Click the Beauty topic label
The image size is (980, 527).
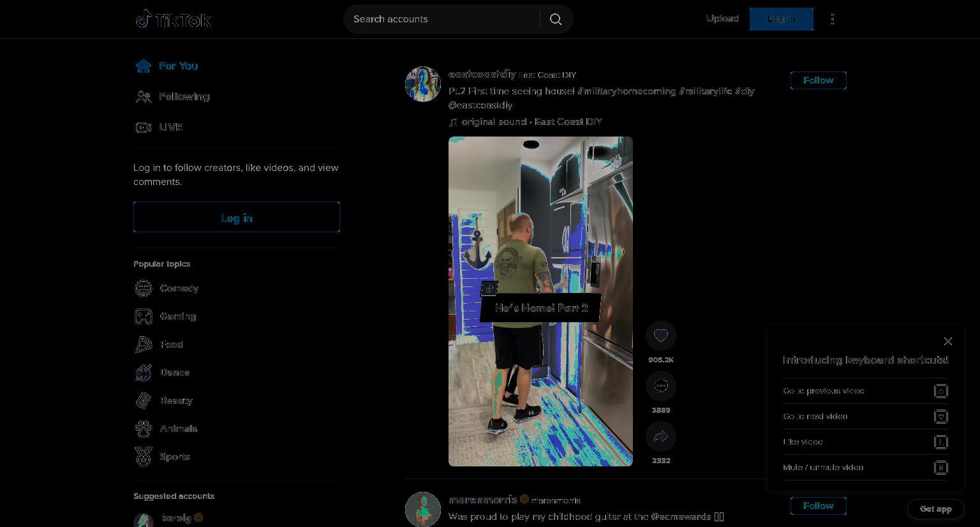[176, 401]
